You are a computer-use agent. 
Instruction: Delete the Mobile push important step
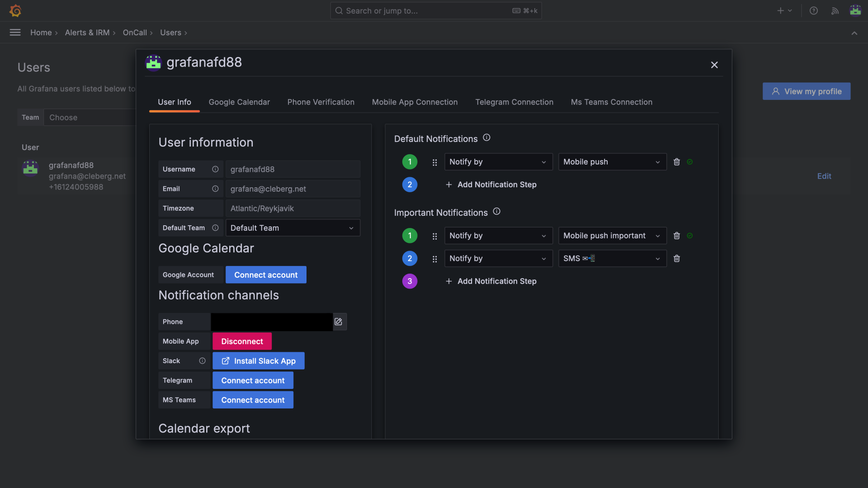pos(676,236)
